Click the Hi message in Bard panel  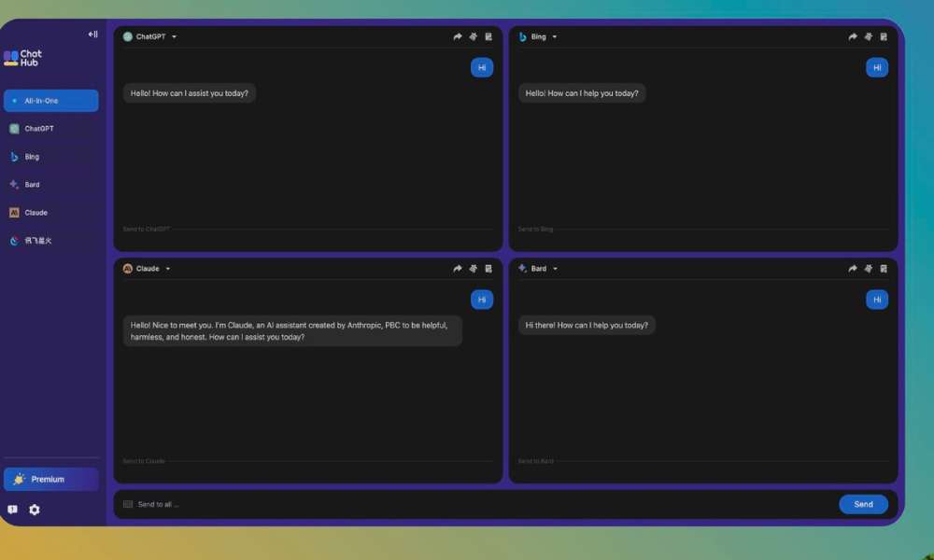(877, 300)
